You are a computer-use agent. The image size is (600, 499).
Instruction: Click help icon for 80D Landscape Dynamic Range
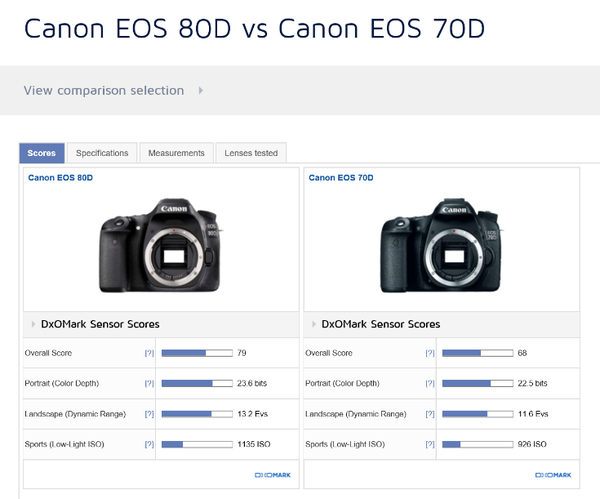click(x=149, y=413)
